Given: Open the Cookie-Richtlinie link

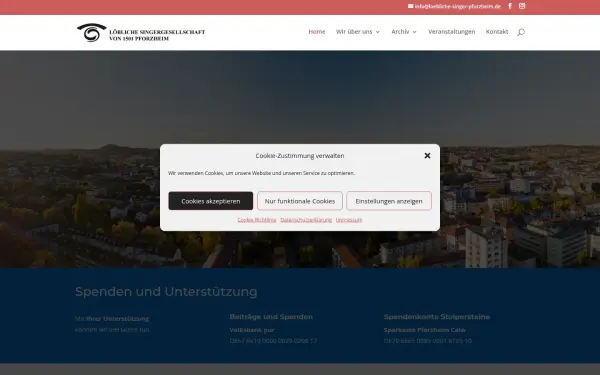Looking at the screenshot, I should [257, 220].
